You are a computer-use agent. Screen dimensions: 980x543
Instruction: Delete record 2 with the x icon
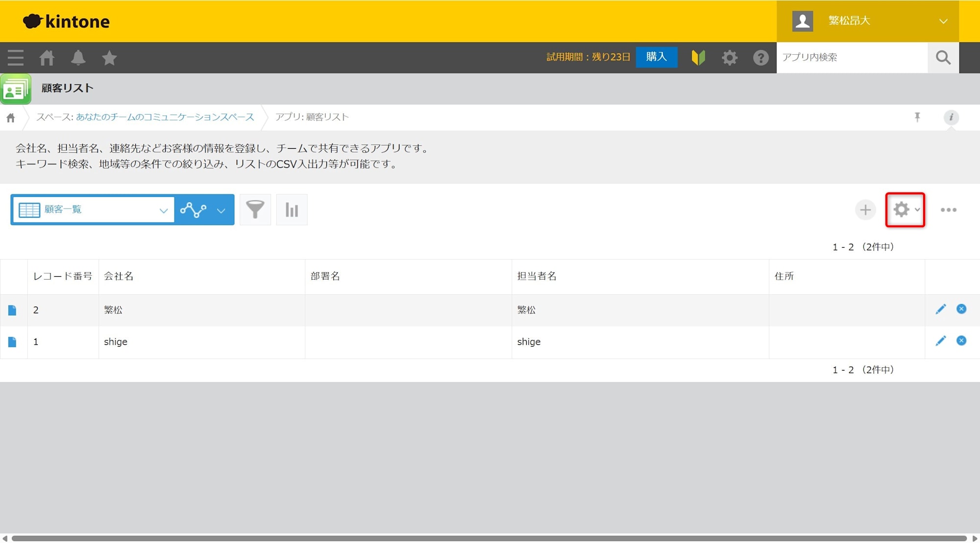pos(961,309)
